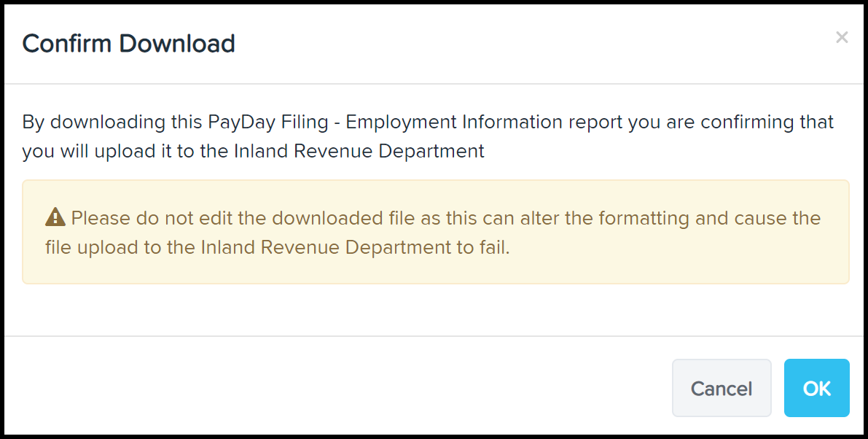Viewport: 868px width, 439px height.
Task: Close the dialog using the X
Action: pos(842,37)
